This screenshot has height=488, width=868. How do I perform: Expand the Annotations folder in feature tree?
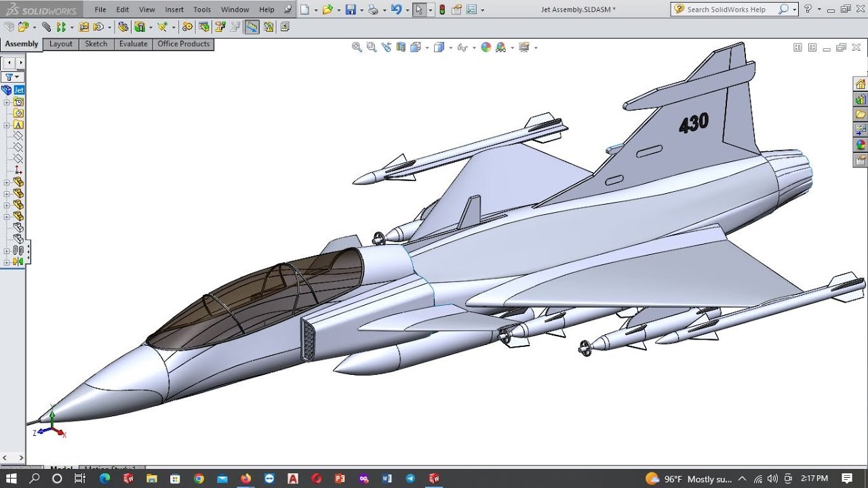(x=7, y=125)
